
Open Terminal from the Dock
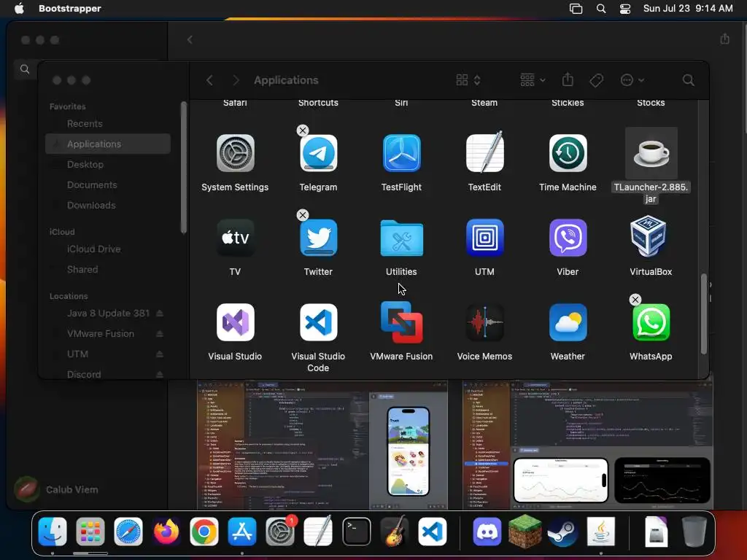[x=356, y=532]
